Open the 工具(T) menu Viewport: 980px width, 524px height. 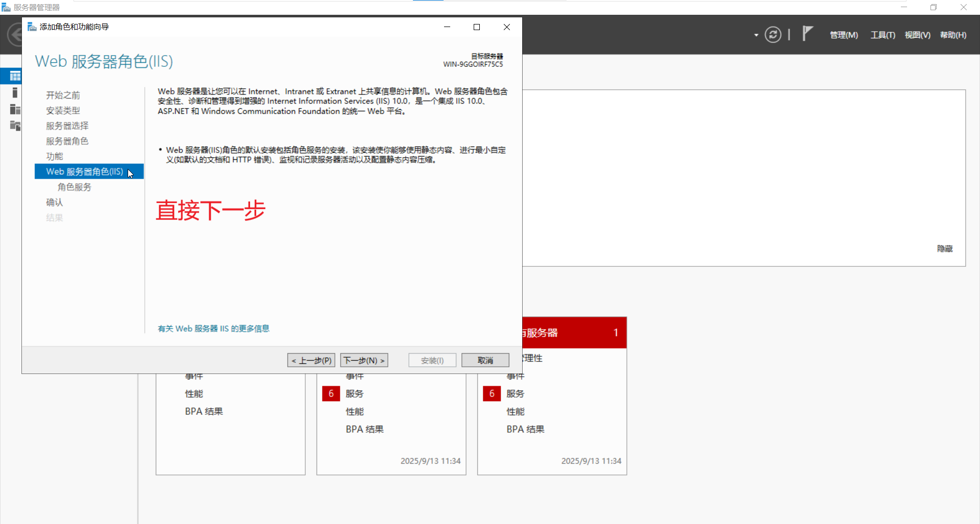[x=883, y=35]
